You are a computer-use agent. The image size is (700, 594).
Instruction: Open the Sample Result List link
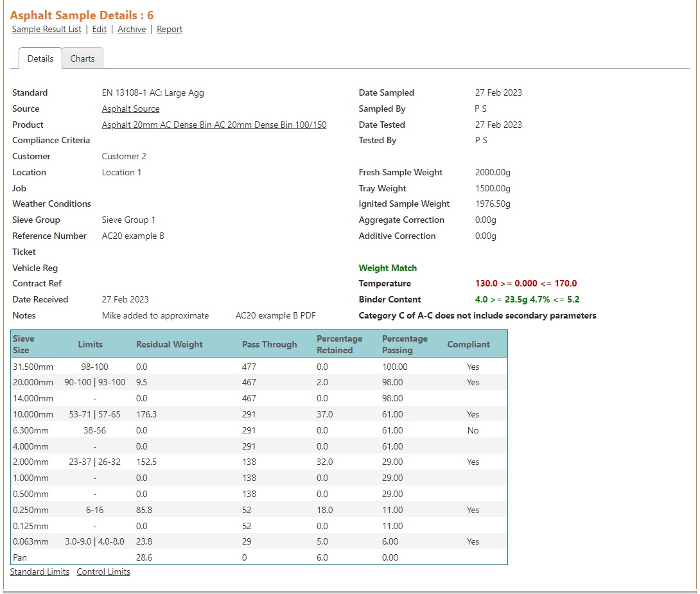tap(46, 30)
